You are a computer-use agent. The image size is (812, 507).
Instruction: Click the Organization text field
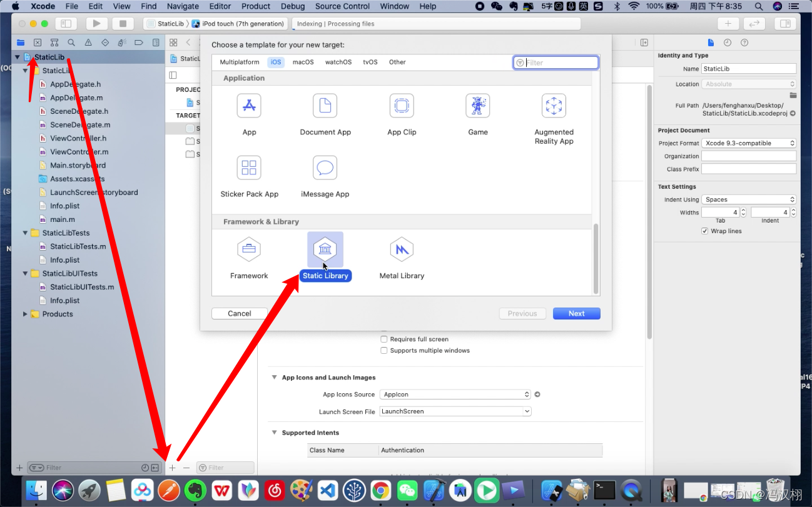[x=749, y=156]
